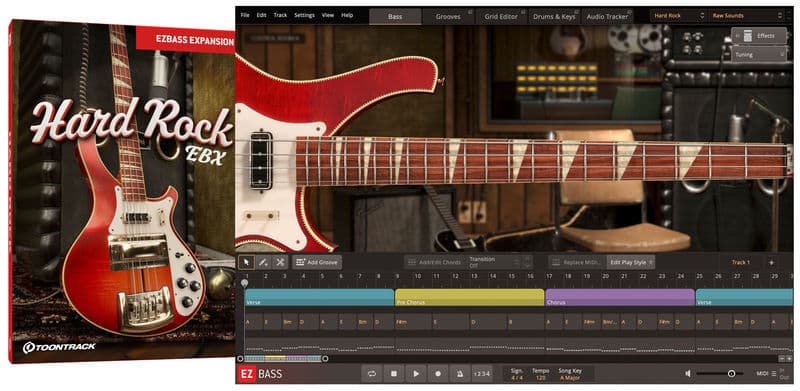Toggle the metronome
Screen dimensions: 800x391
point(460,374)
